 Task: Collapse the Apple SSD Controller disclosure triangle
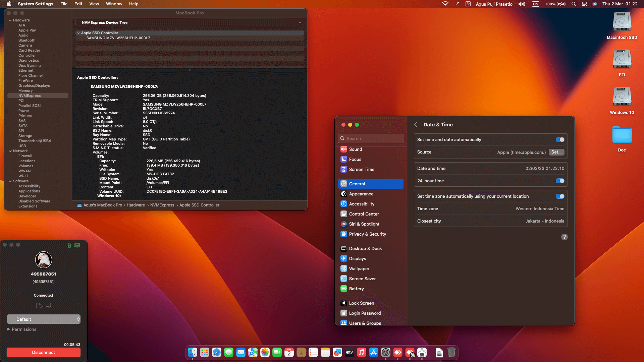pyautogui.click(x=78, y=33)
